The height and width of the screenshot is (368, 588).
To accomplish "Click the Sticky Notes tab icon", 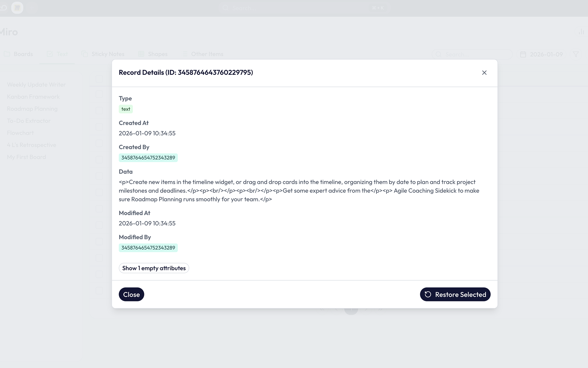I will (84, 53).
